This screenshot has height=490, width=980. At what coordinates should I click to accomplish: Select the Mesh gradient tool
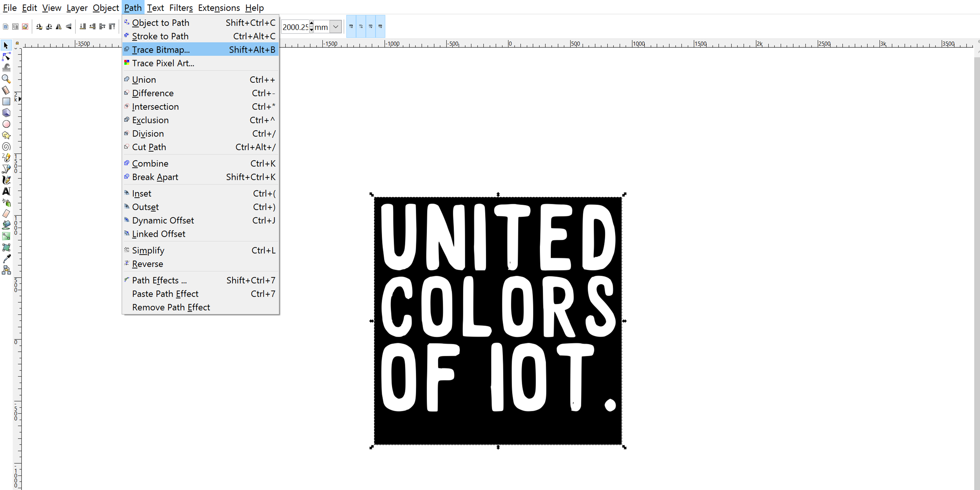click(x=6, y=247)
